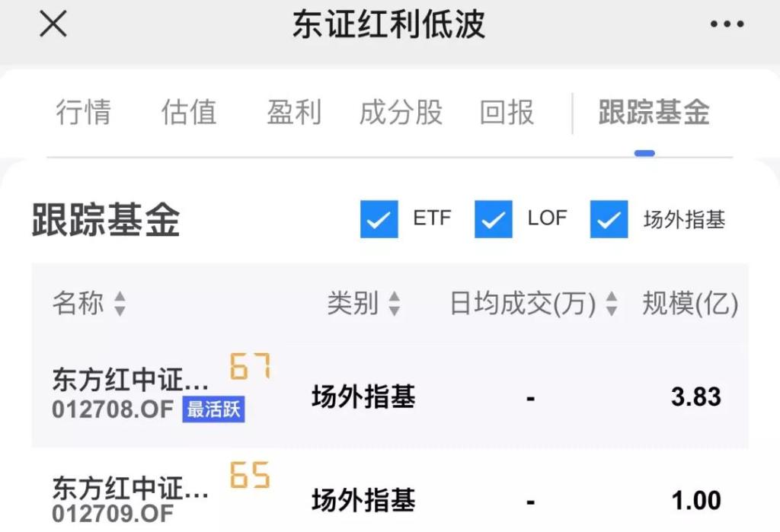Viewport: 780px width, 532px height.
Task: Open the 盈利 tab
Action: click(x=294, y=112)
